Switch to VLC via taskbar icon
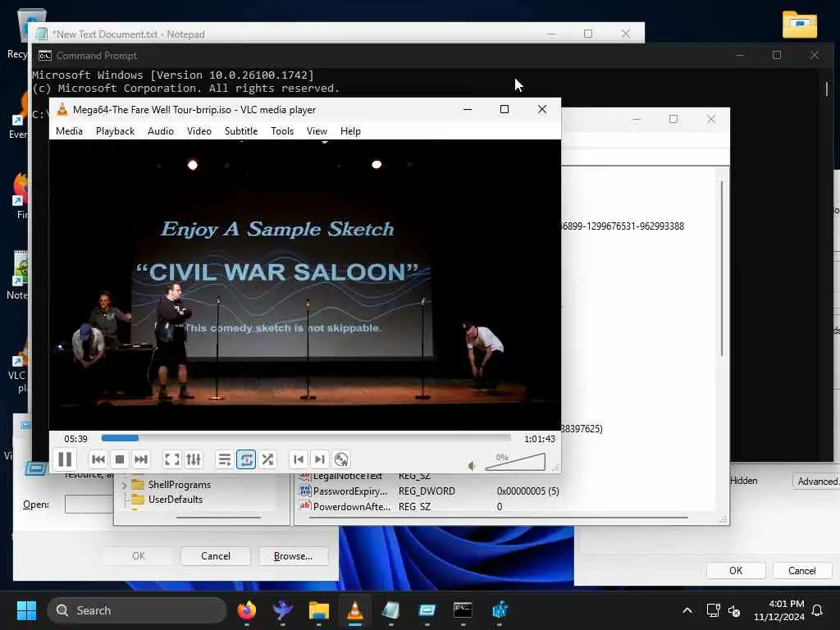 tap(354, 610)
